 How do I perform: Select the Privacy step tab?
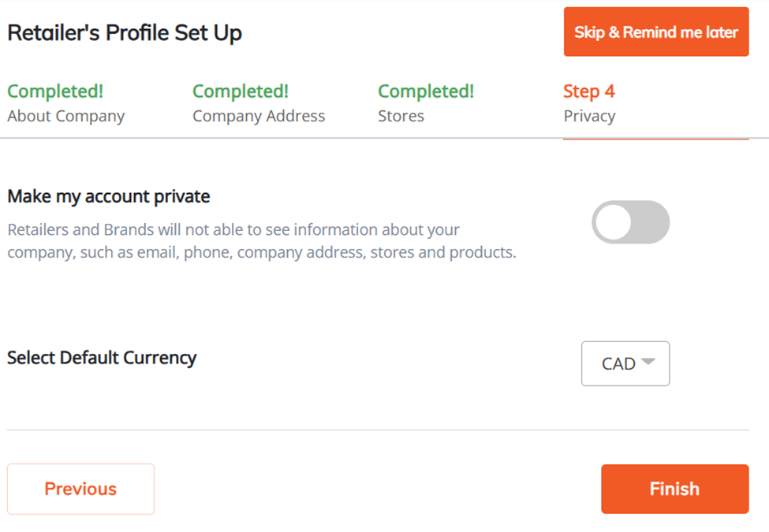click(x=589, y=116)
